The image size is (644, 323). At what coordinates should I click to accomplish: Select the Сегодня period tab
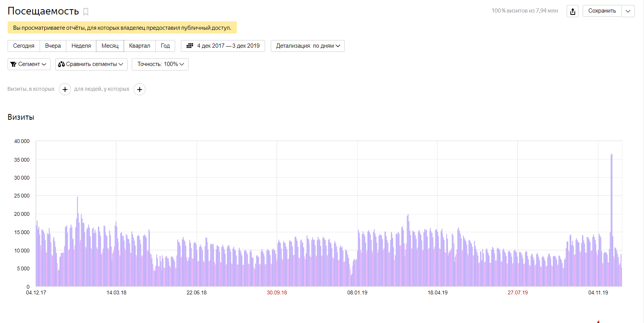[x=24, y=46]
